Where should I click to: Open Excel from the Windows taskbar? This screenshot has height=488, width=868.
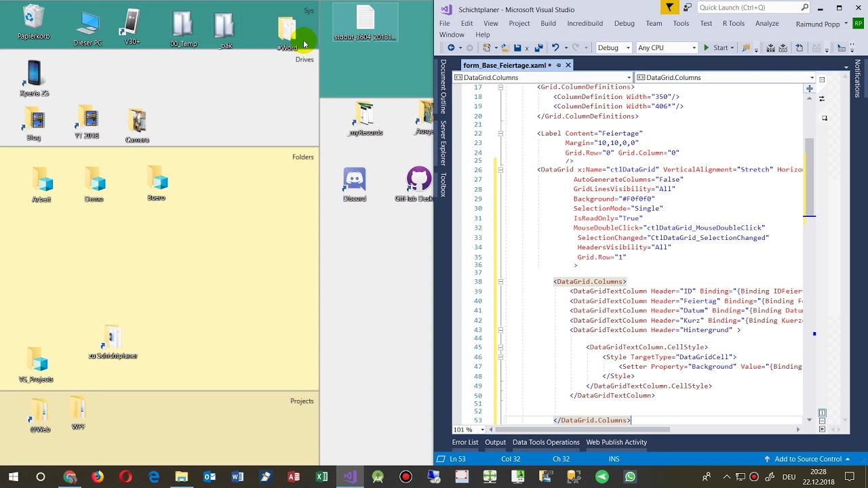click(322, 476)
